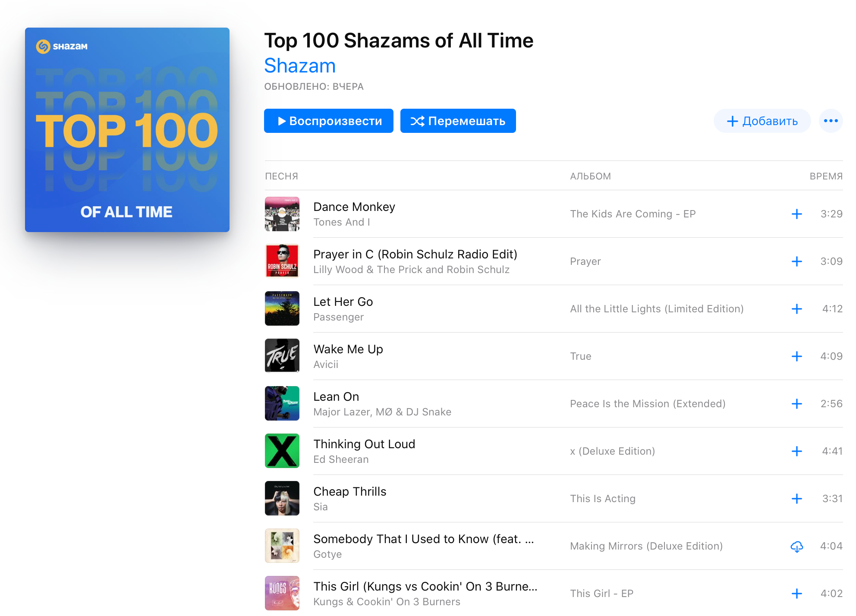
Task: Click the Перемешать shuffle button
Action: (458, 121)
